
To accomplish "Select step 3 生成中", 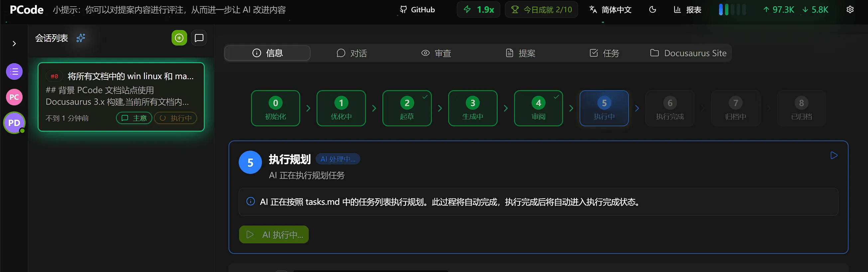I will 472,108.
